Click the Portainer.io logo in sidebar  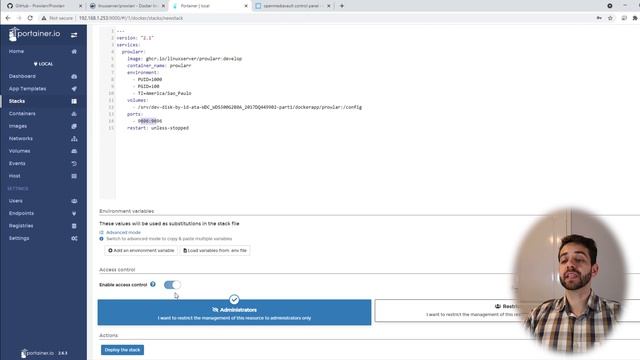coord(34,34)
